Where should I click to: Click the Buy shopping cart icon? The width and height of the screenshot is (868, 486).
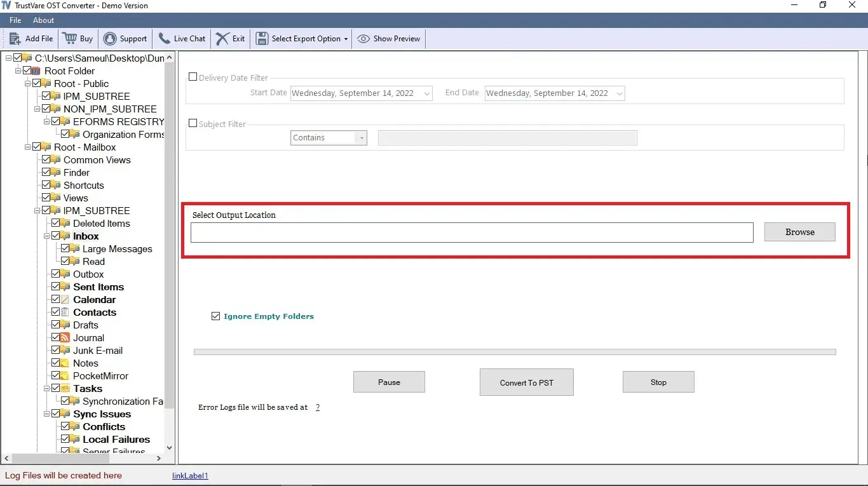[x=69, y=38]
